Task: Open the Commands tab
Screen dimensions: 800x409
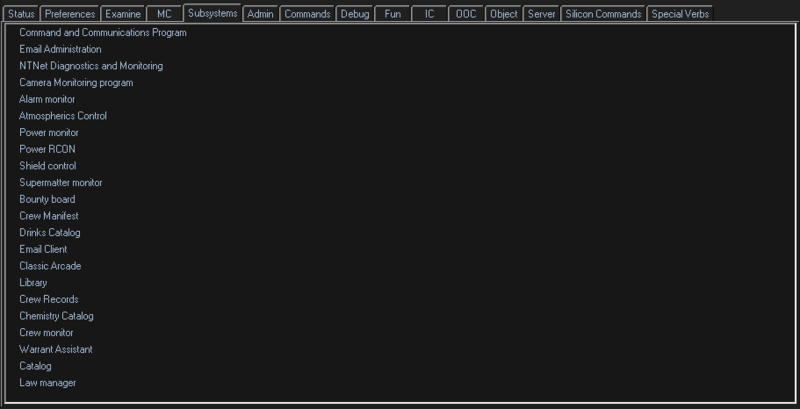Action: [x=307, y=14]
